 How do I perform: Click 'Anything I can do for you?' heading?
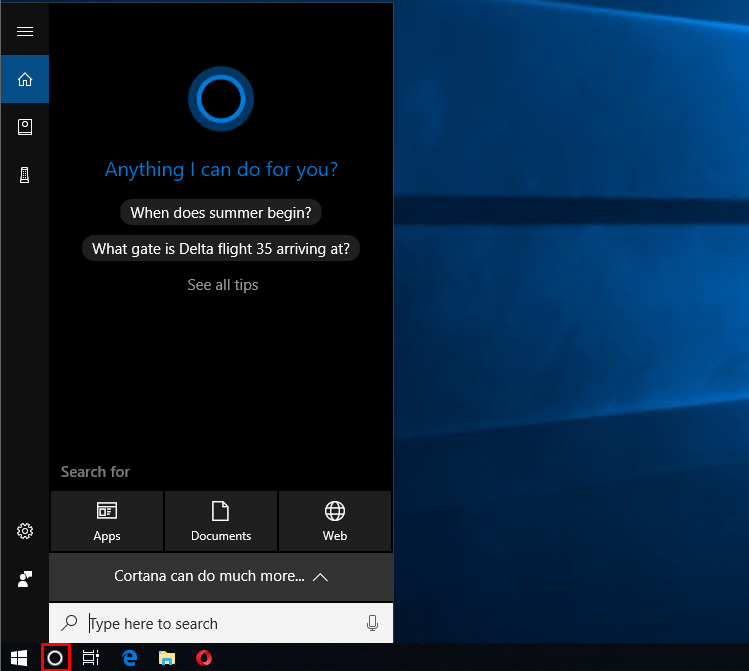tap(221, 170)
